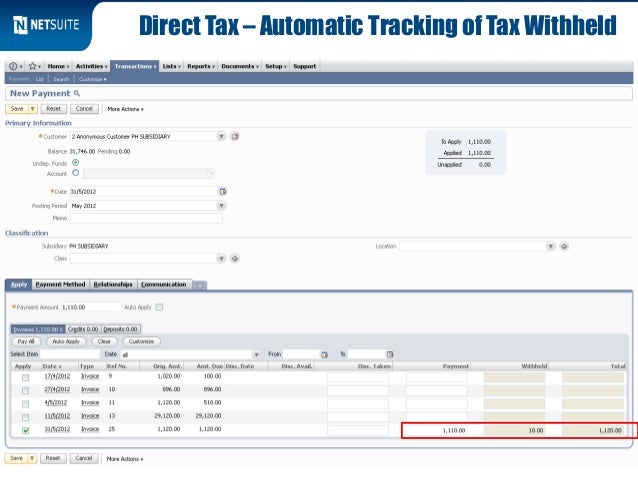Image resolution: width=638 pixels, height=479 pixels.
Task: Click the search icon beside New Payment
Action: point(77,94)
